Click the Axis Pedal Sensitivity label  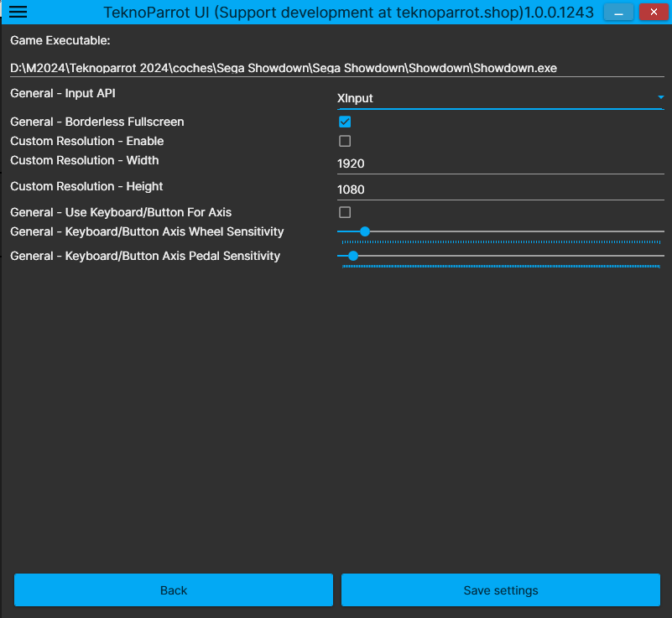click(145, 256)
